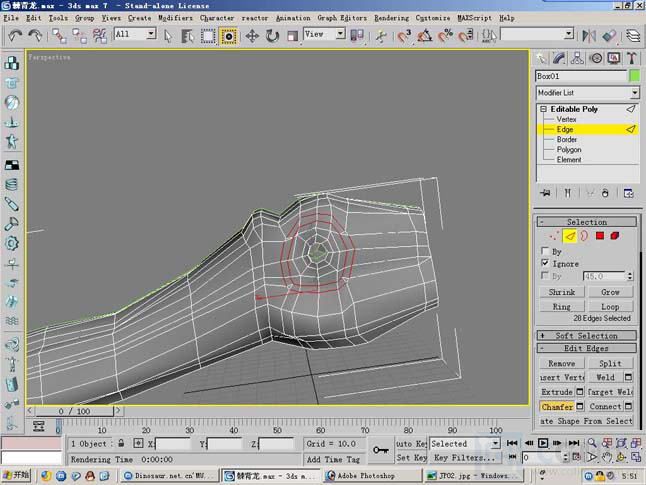Click the Redo arrow in the main toolbar
This screenshot has width=646, height=485.
(x=35, y=36)
